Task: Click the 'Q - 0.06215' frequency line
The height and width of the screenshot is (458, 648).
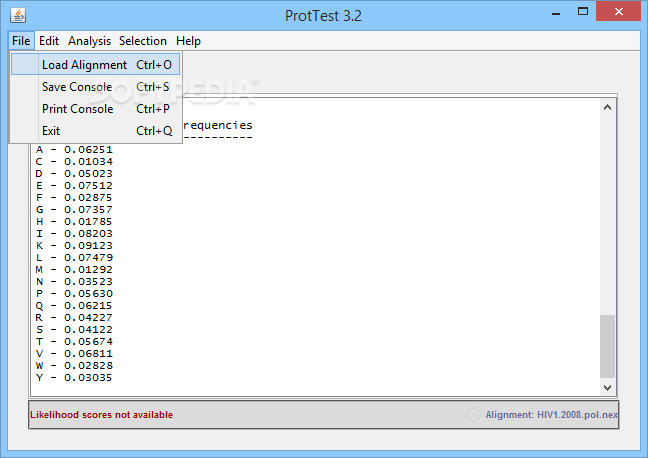Action: [74, 305]
